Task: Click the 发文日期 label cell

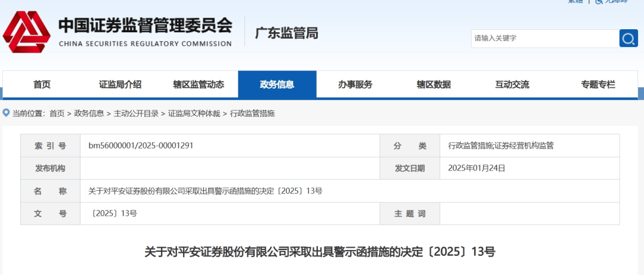Action: (410, 168)
